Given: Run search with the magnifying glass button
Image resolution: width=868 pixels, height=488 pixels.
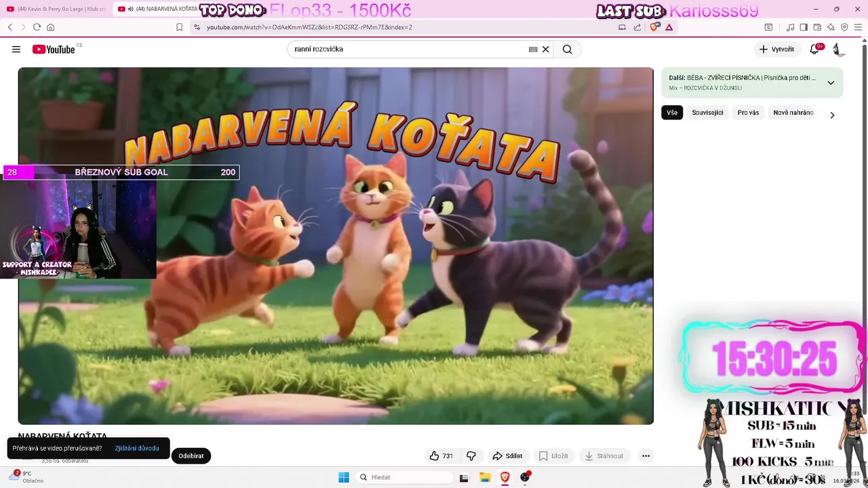Looking at the screenshot, I should (x=568, y=49).
